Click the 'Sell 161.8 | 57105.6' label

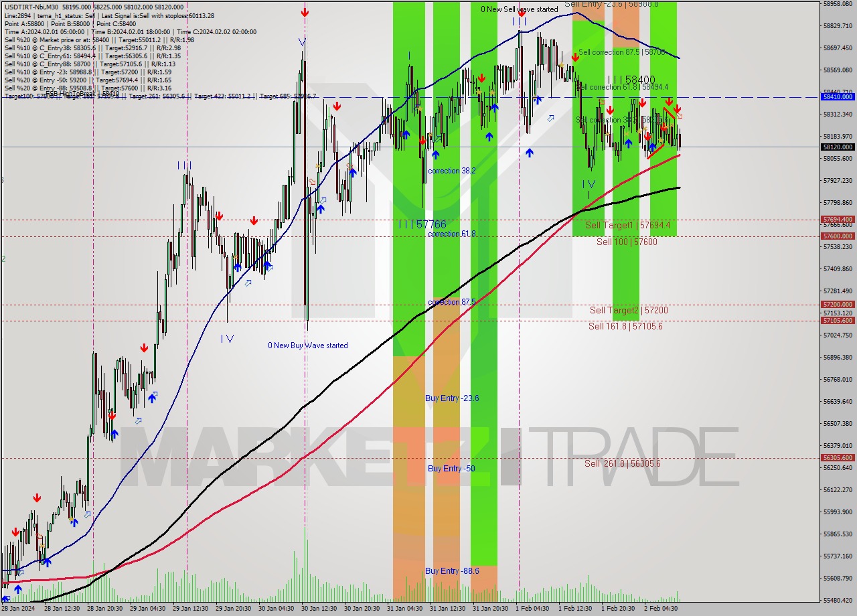[x=625, y=326]
